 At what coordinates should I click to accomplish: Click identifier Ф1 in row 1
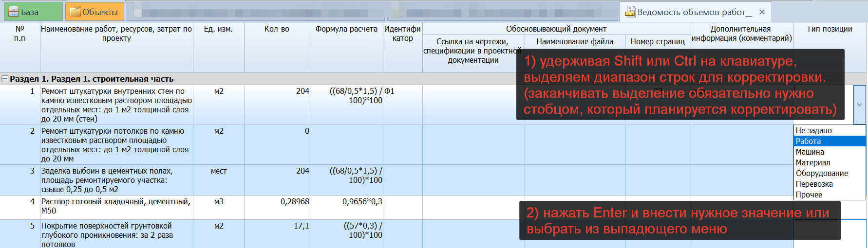coord(402,105)
